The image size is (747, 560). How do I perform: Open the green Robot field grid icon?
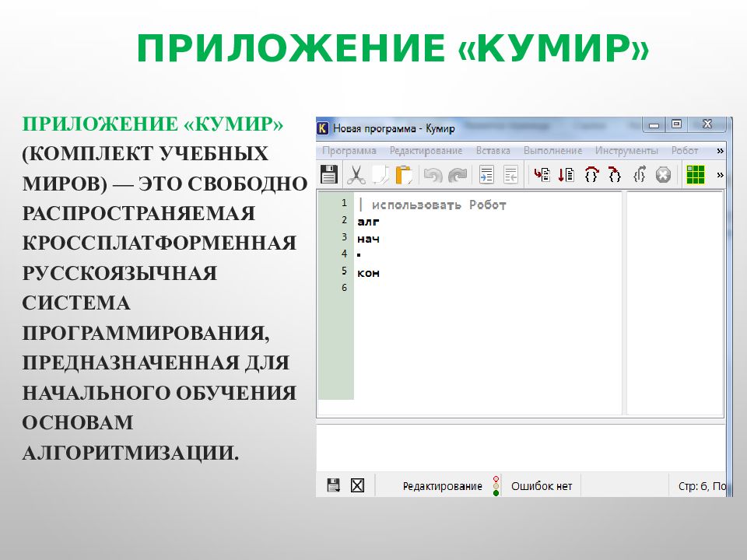click(696, 175)
